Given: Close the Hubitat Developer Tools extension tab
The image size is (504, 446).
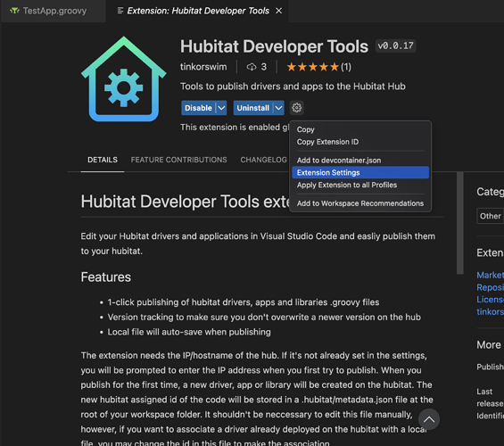Looking at the screenshot, I should pyautogui.click(x=278, y=11).
